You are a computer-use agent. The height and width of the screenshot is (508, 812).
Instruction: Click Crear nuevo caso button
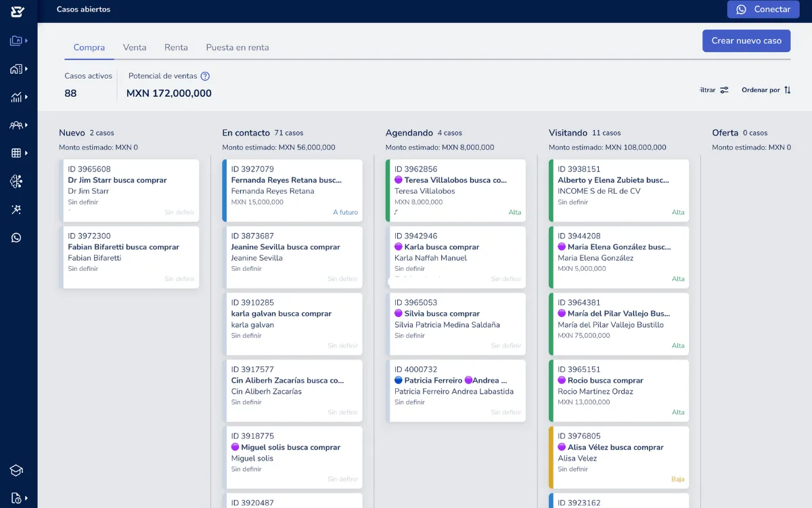(746, 41)
